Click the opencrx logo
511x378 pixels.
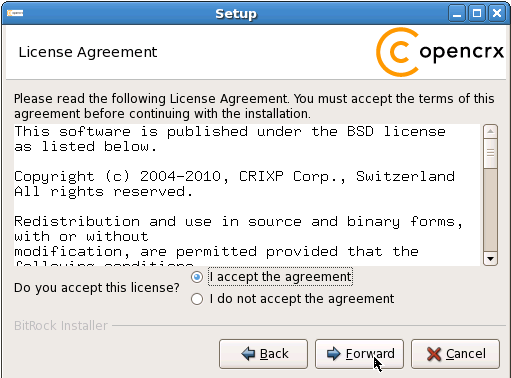click(x=440, y=52)
